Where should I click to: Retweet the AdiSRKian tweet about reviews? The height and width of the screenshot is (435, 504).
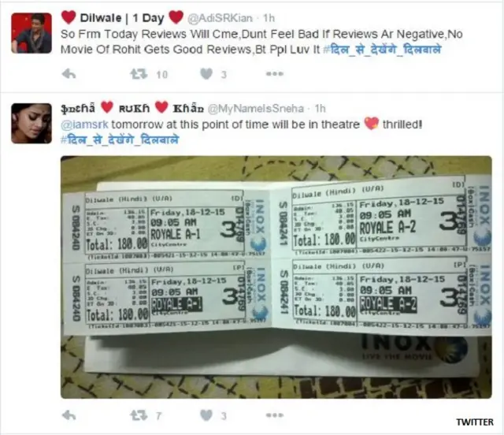click(x=139, y=74)
